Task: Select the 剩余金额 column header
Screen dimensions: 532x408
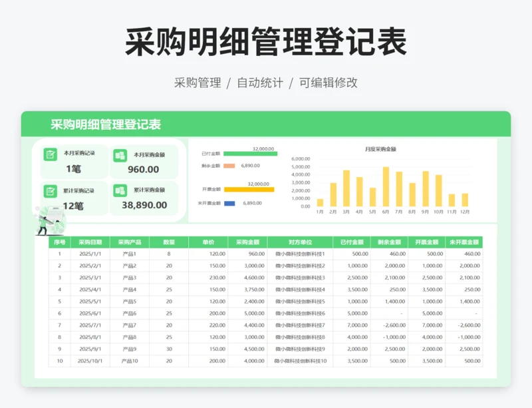Action: pyautogui.click(x=389, y=242)
